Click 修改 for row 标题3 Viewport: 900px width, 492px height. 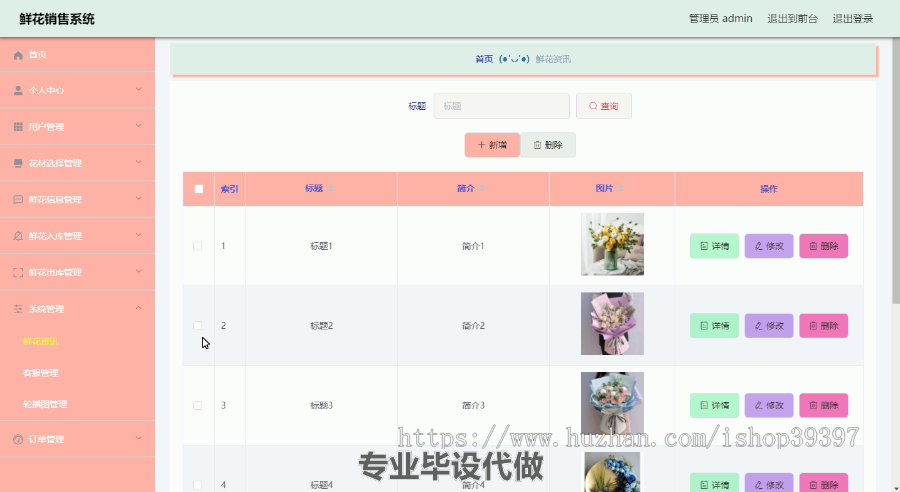[x=769, y=405]
